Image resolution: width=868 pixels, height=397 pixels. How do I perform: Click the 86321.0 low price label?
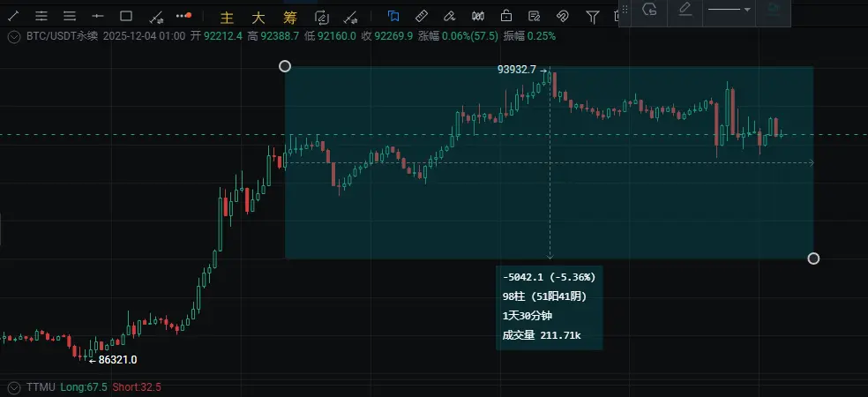point(117,360)
